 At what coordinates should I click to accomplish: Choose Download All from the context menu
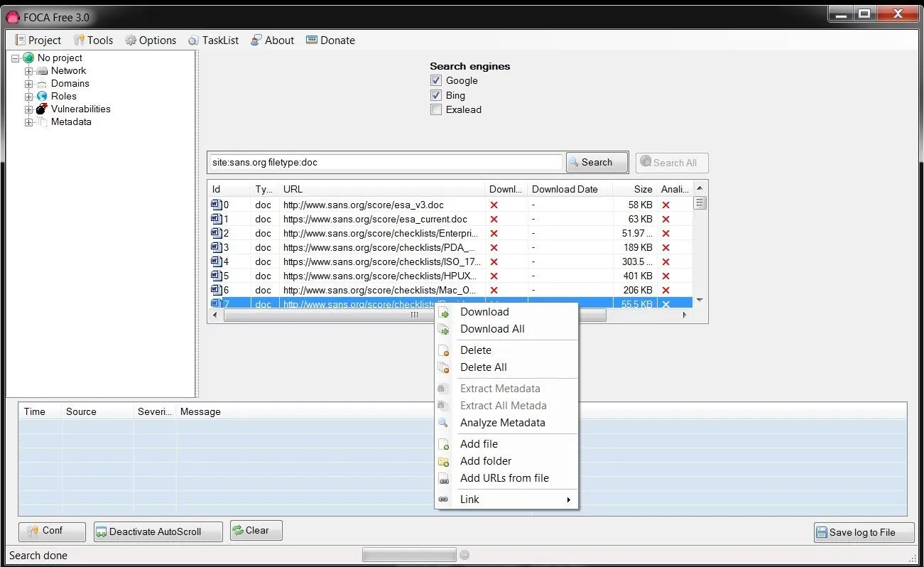(506, 329)
